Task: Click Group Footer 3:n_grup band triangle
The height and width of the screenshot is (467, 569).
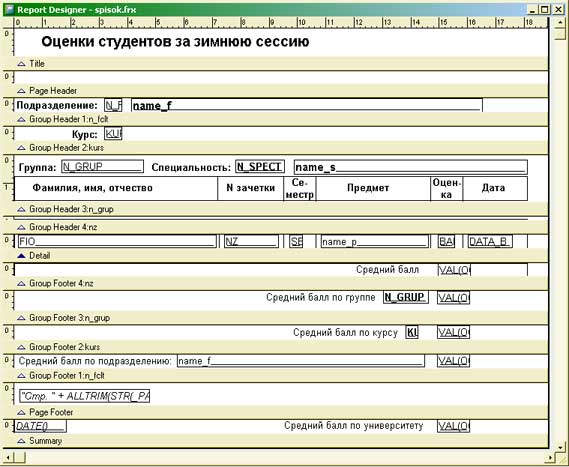Action: pos(21,318)
